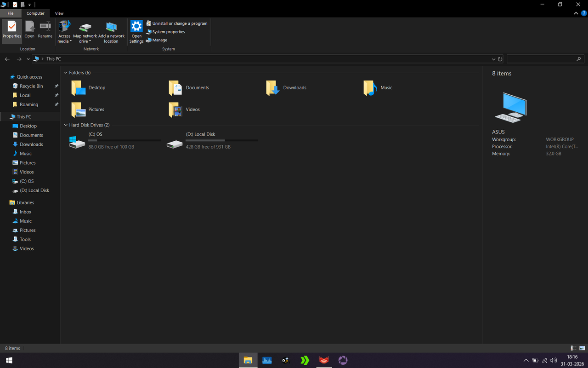Open the Access media dropdown

(x=64, y=31)
